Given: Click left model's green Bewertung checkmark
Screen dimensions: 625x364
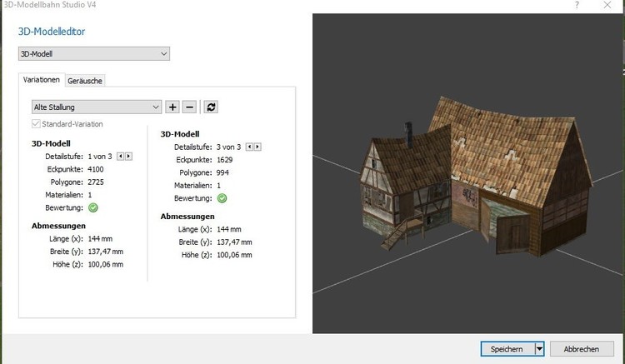Looking at the screenshot, I should tap(93, 207).
